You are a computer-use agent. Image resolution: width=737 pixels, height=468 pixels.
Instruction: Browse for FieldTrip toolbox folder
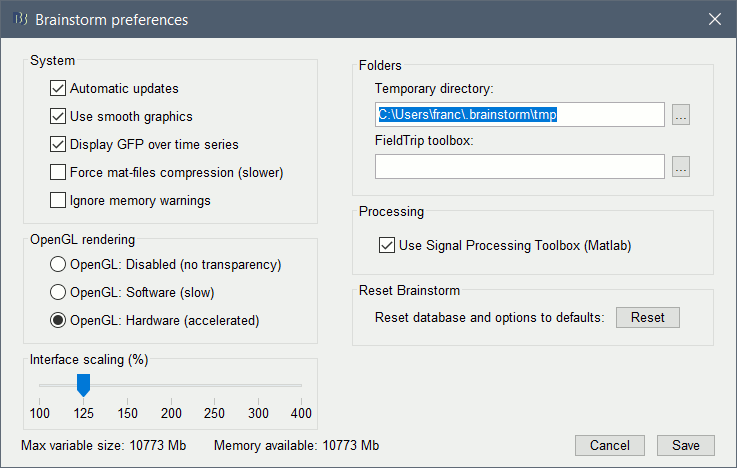pyautogui.click(x=681, y=167)
